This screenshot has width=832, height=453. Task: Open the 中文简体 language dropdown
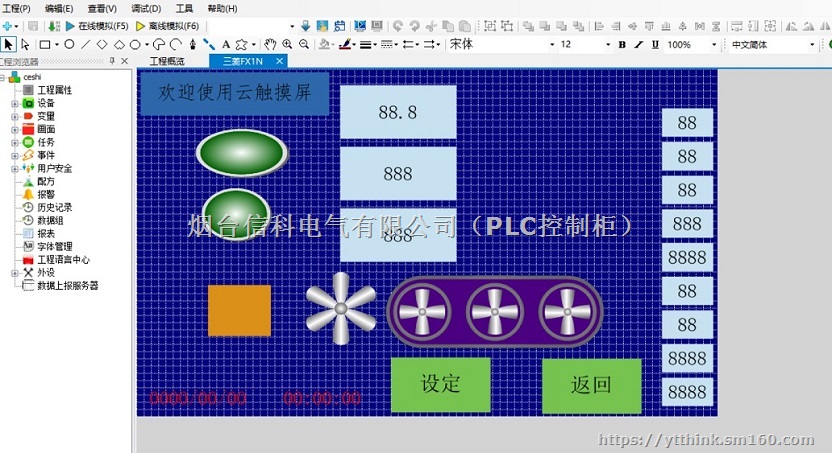tap(812, 45)
